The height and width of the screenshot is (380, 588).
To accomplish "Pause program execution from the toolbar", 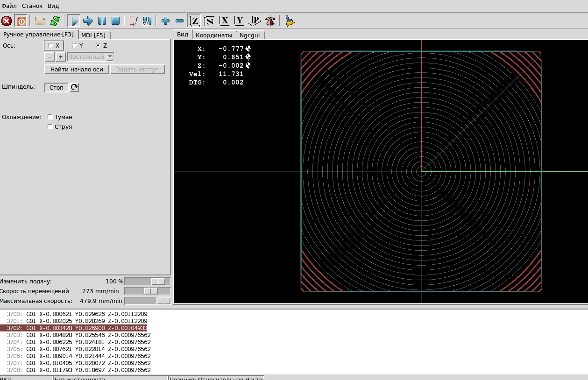I will 102,21.
